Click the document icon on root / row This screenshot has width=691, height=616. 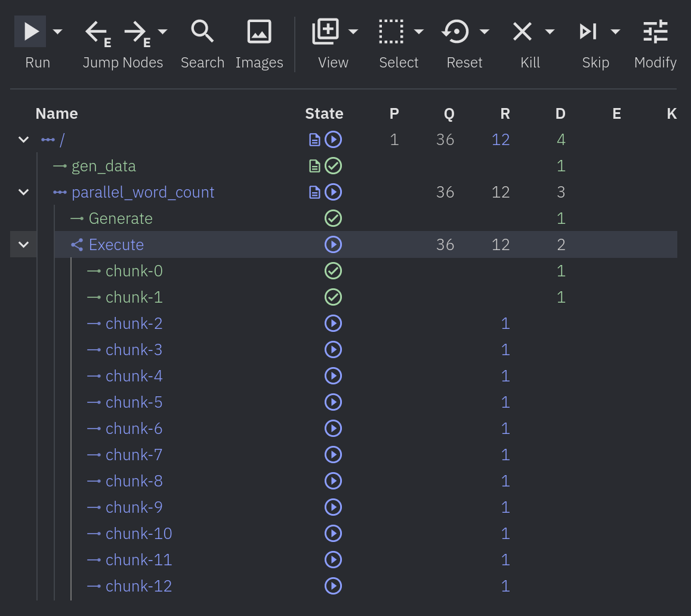coord(314,140)
